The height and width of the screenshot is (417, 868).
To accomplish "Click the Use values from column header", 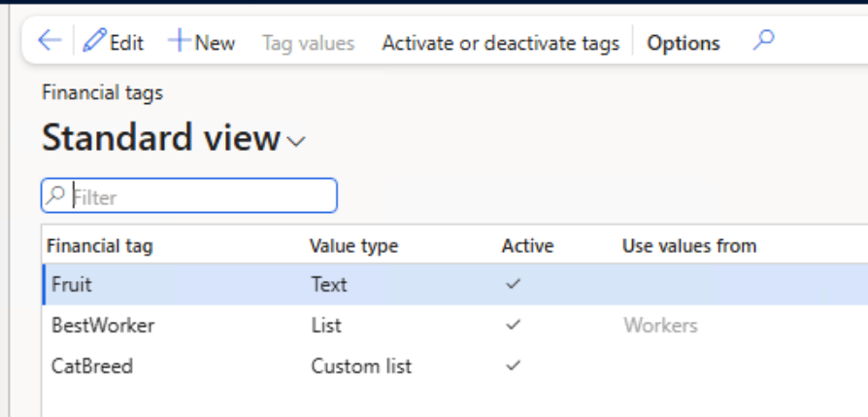I will [689, 246].
